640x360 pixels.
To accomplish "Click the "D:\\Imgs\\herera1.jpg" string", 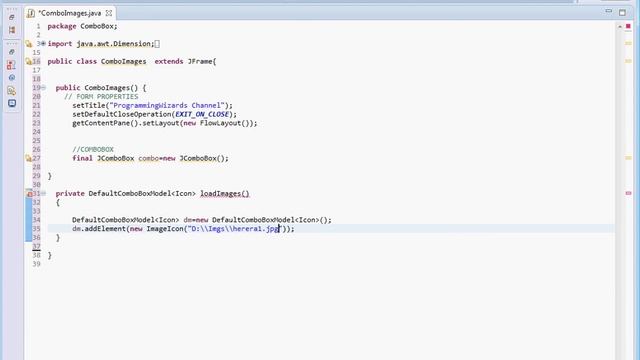I will pyautogui.click(x=235, y=229).
